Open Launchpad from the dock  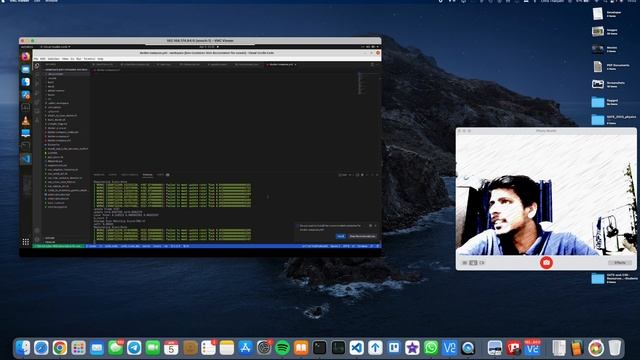[78, 348]
